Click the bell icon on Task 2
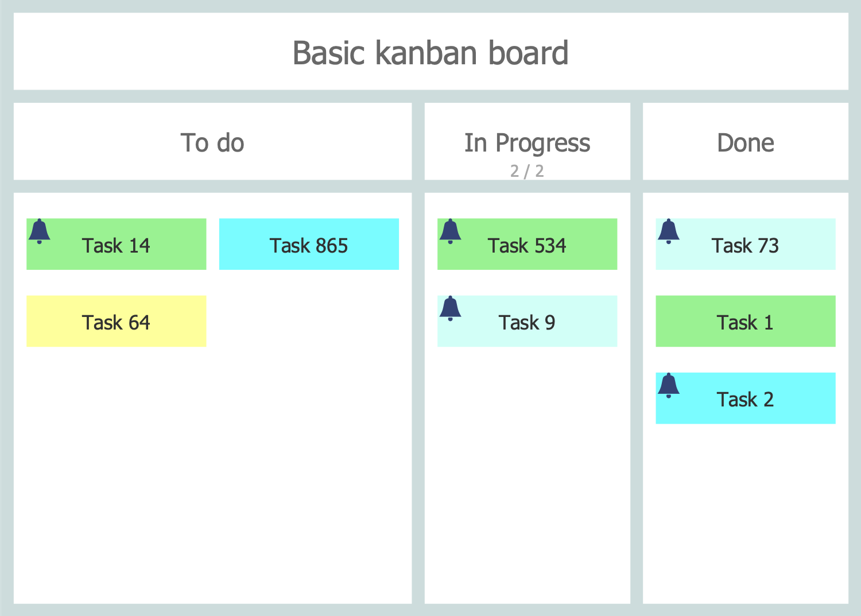861x616 pixels. (x=669, y=385)
